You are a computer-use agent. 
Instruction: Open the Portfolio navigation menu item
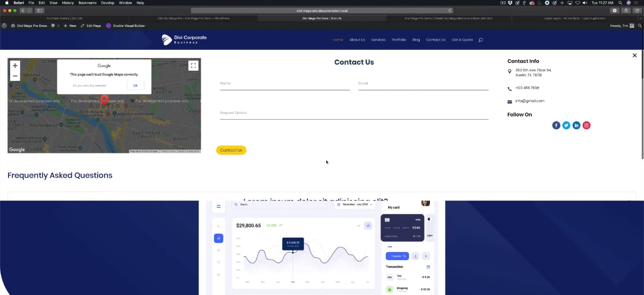[399, 40]
